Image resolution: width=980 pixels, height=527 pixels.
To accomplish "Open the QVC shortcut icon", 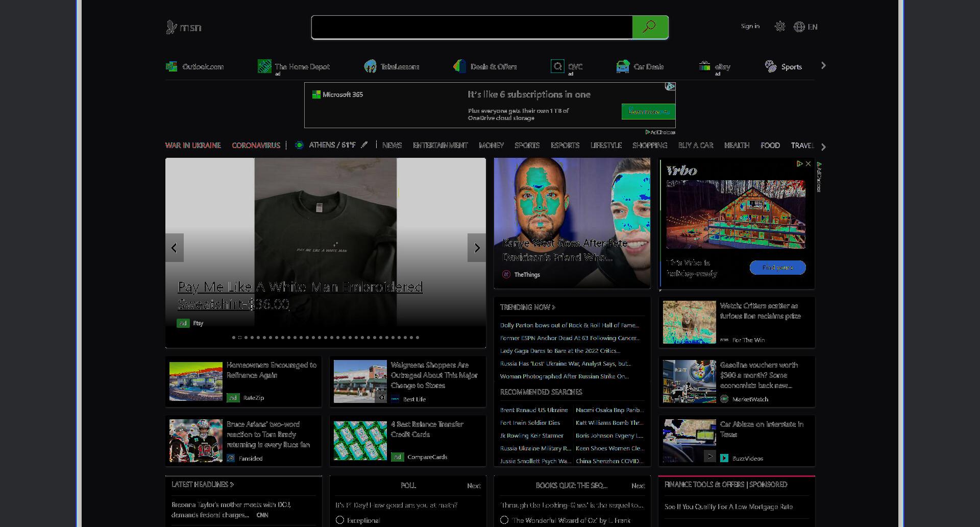I will click(x=557, y=66).
